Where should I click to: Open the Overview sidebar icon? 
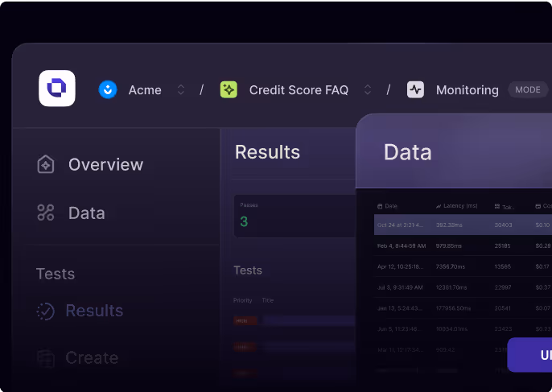[x=46, y=164]
